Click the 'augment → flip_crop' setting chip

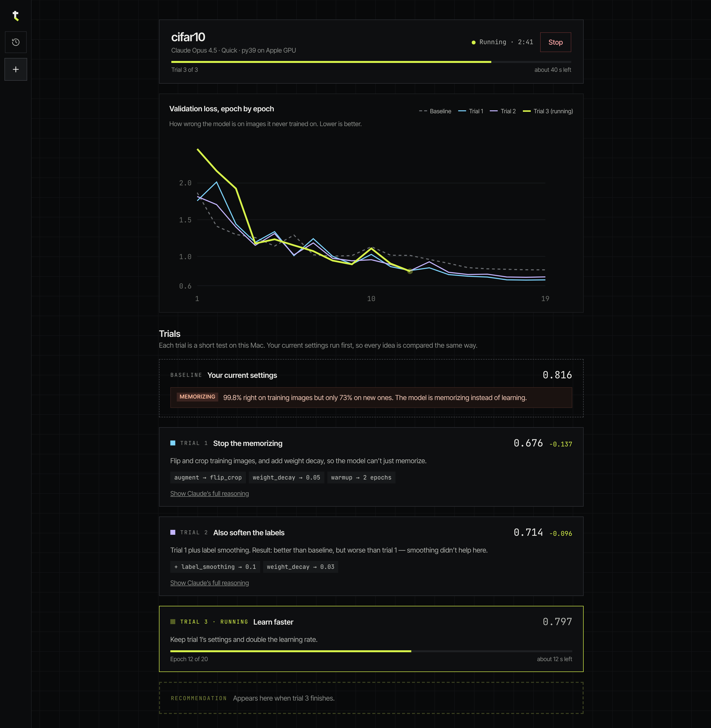pyautogui.click(x=208, y=478)
